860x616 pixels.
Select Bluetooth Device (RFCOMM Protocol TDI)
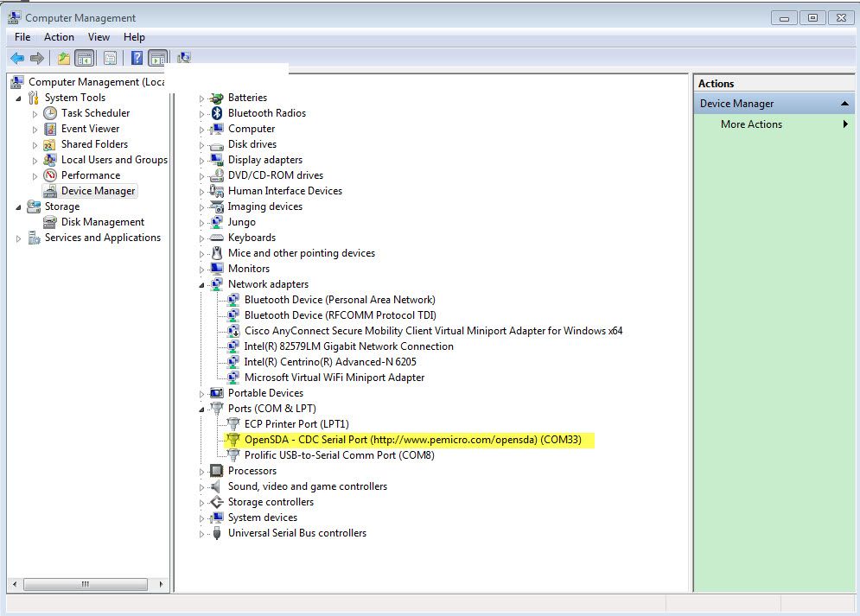click(x=340, y=315)
